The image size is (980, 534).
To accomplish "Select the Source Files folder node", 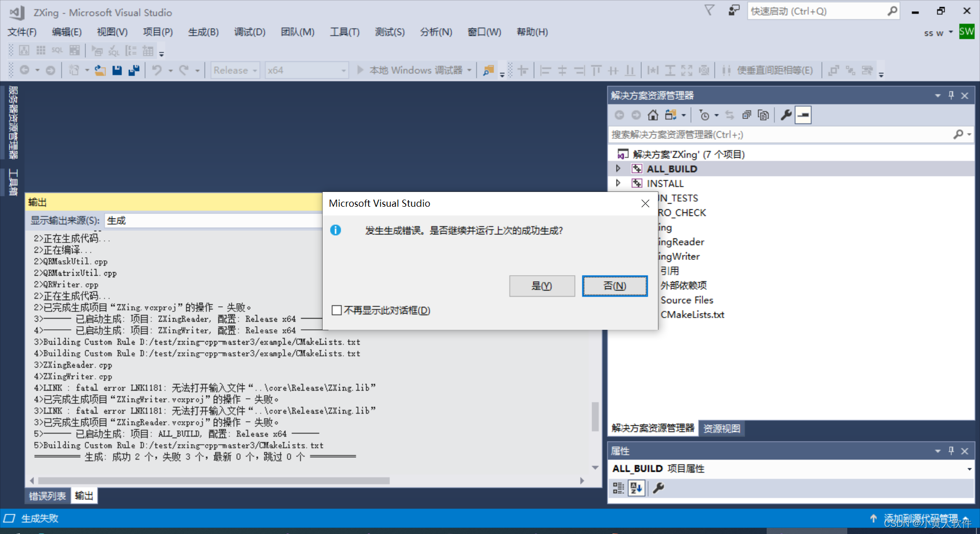I will pyautogui.click(x=687, y=300).
